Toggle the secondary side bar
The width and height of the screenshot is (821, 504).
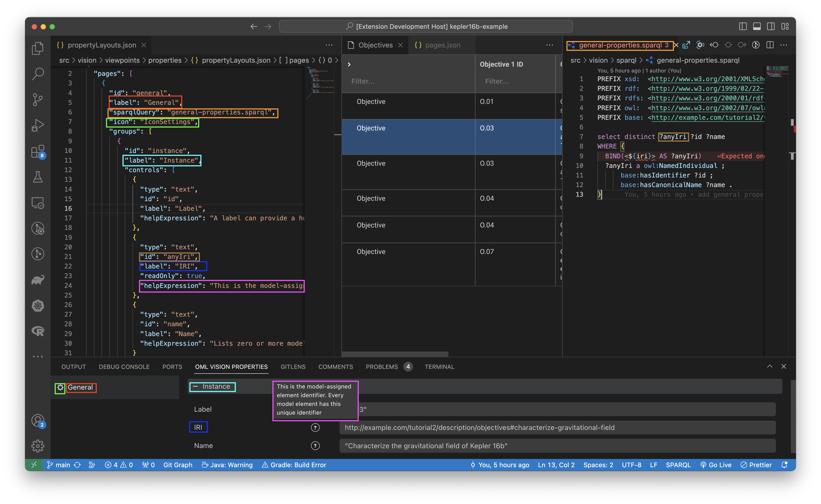(x=771, y=26)
